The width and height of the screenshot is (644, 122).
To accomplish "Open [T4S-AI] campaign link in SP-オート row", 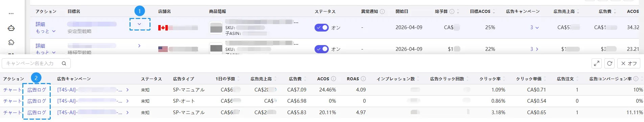I will (x=90, y=101).
